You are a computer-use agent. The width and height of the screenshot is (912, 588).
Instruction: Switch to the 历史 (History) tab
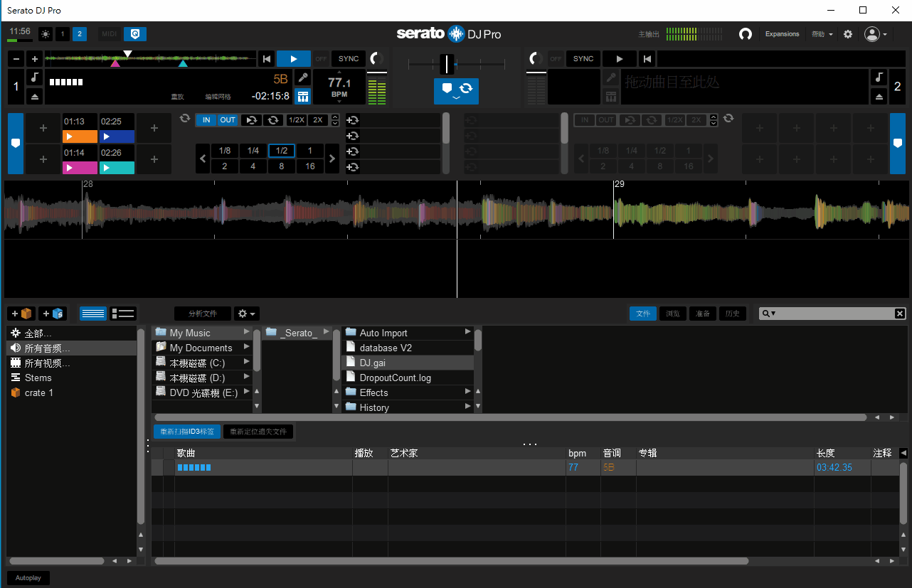tap(732, 314)
